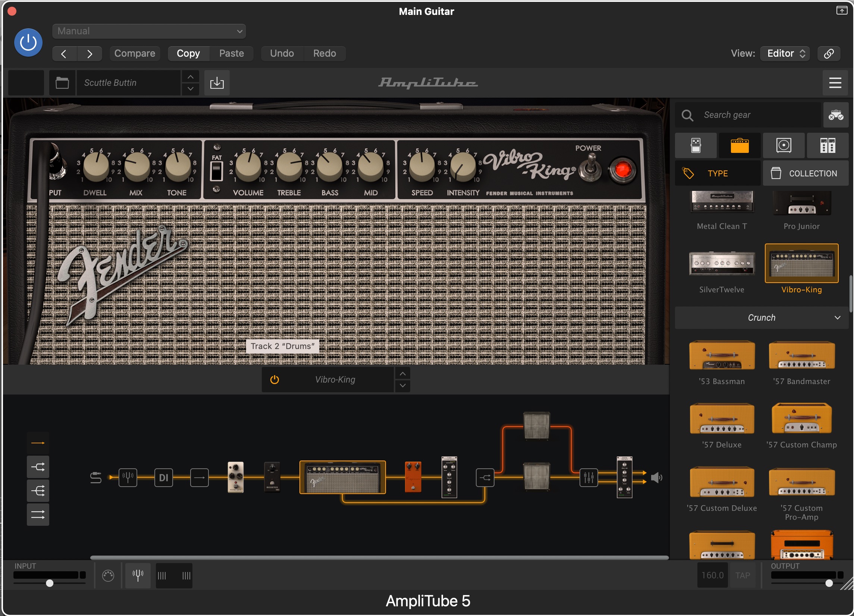Viewport: 854px width, 616px height.
Task: Collapse the Crunch category section
Action: pos(762,317)
